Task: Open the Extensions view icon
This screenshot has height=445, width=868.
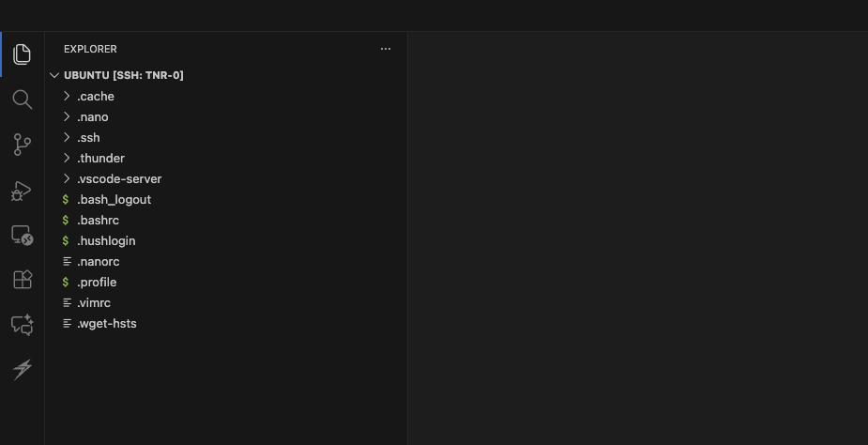Action: (x=23, y=280)
